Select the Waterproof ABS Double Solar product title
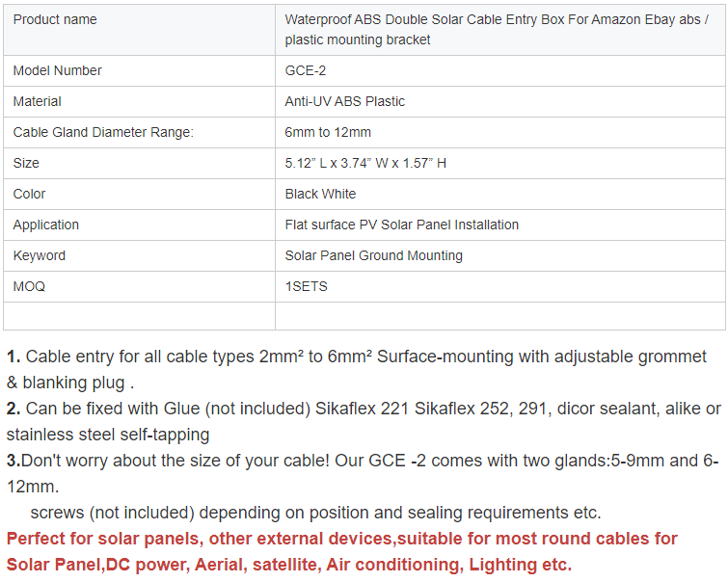The height and width of the screenshot is (582, 728). pos(497,30)
